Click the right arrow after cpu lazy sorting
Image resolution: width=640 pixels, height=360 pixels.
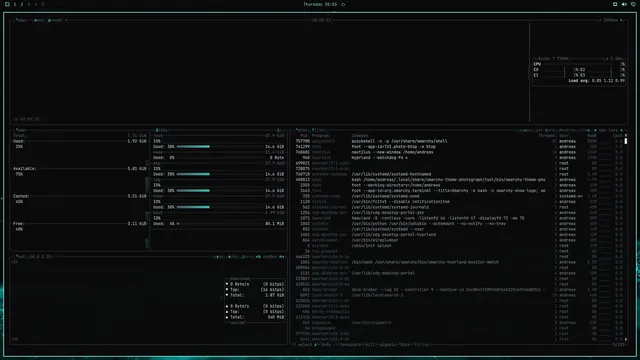[x=621, y=130]
